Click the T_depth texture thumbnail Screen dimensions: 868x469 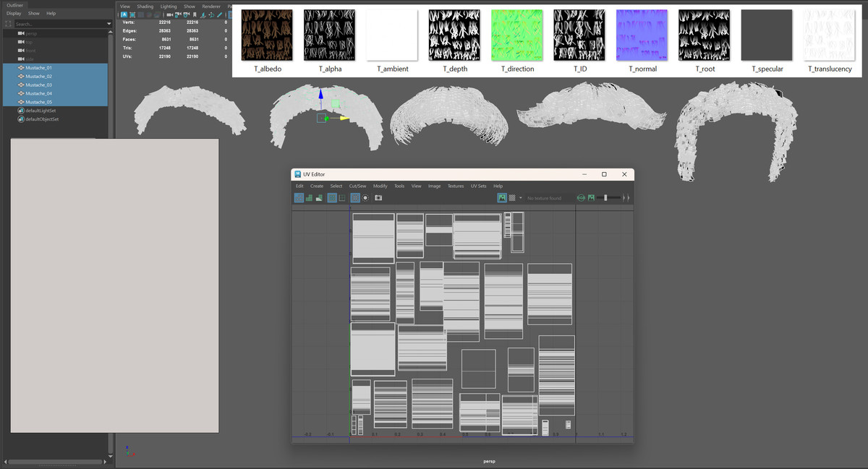454,35
